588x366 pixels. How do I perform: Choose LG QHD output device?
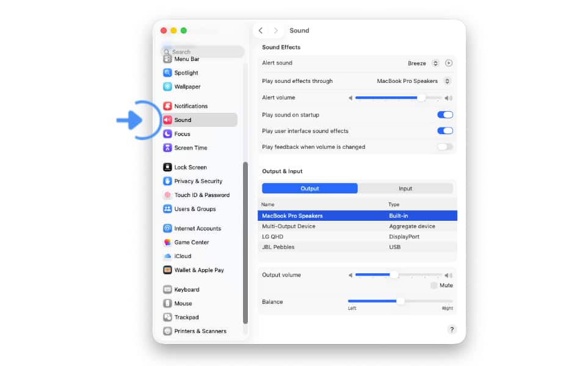(x=357, y=237)
